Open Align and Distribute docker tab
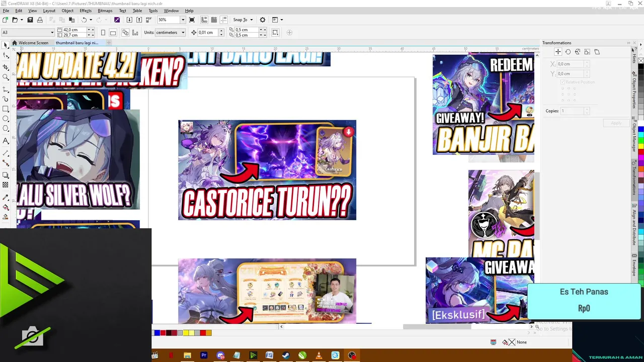Viewport: 644px width, 362px height. pyautogui.click(x=634, y=223)
